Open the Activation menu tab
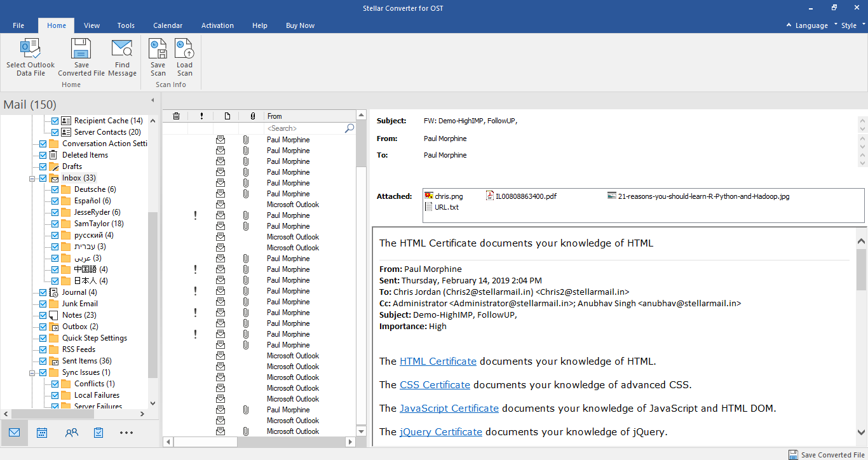 (x=217, y=25)
